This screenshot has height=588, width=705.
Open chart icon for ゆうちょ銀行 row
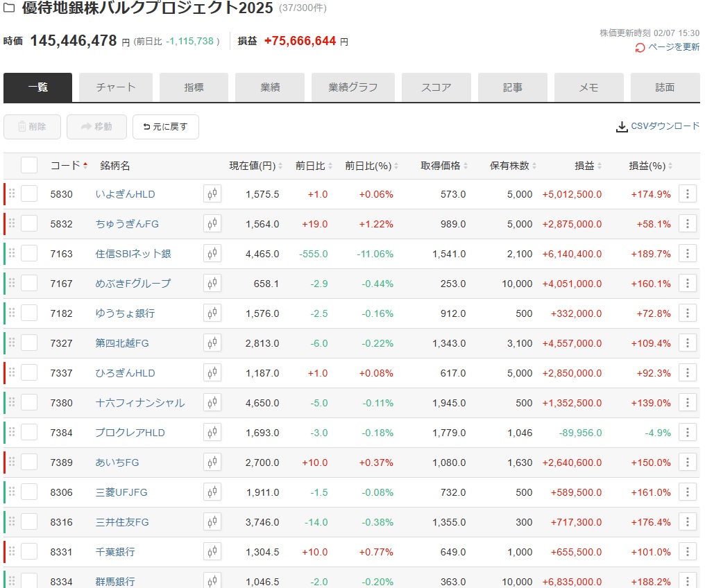tap(212, 313)
